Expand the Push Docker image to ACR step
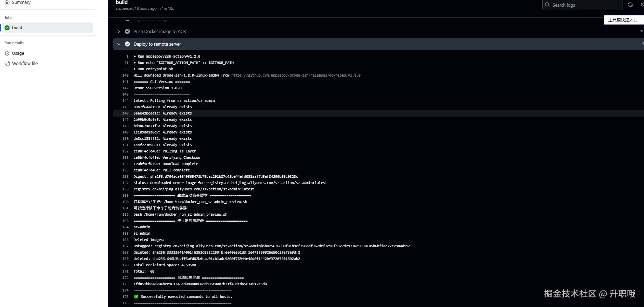Screen dimensions: 644x307 click(x=119, y=32)
